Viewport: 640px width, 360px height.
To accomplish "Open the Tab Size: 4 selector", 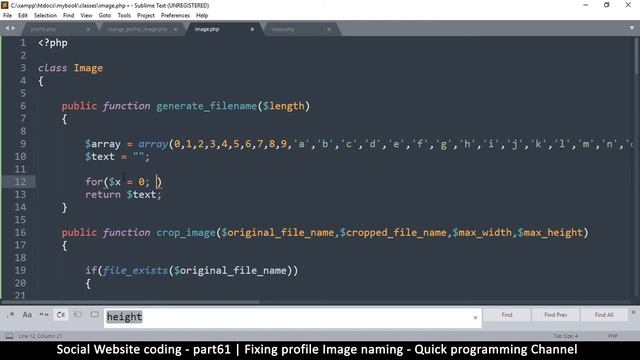I will 565,336.
